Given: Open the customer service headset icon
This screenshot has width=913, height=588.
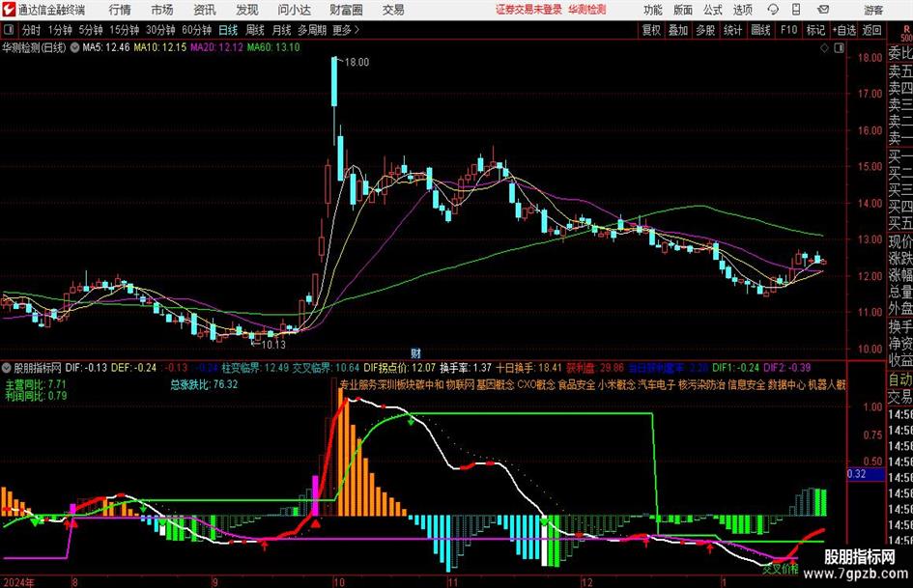Looking at the screenshot, I should 773,10.
